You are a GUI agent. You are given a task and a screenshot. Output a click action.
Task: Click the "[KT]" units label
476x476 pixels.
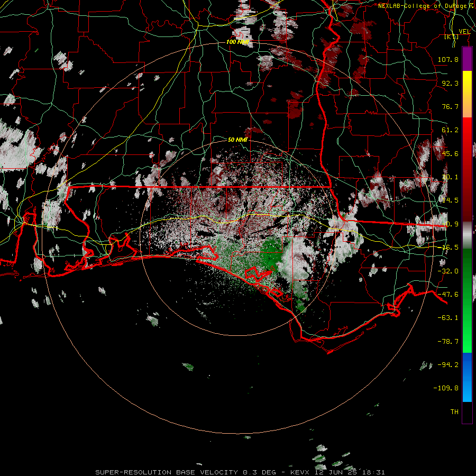click(x=452, y=36)
